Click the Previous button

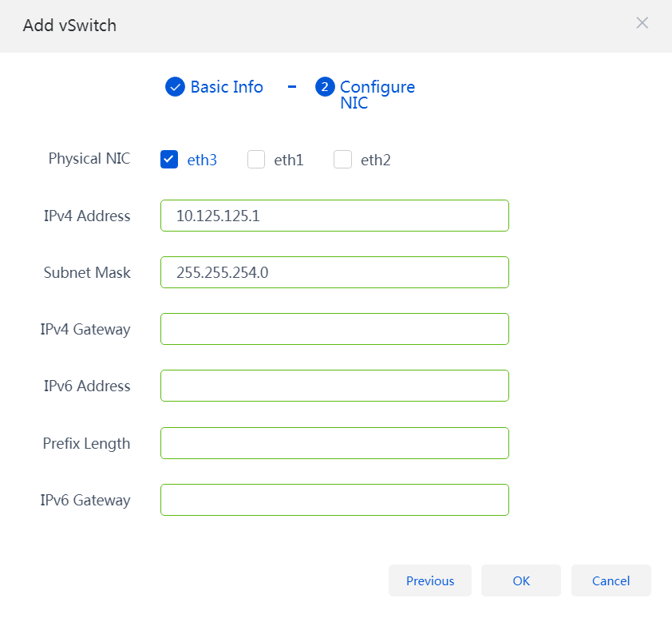point(430,580)
